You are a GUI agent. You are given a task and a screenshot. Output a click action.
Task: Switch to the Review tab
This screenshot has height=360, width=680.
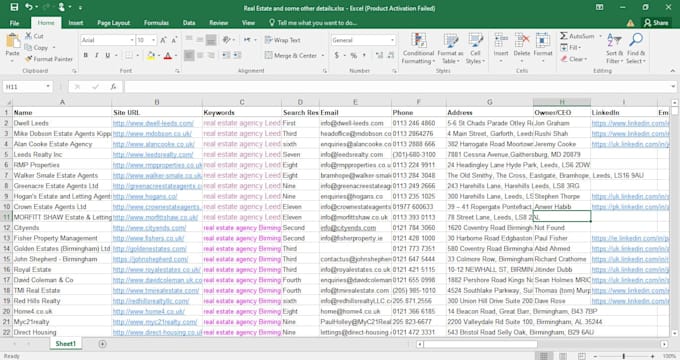click(219, 23)
